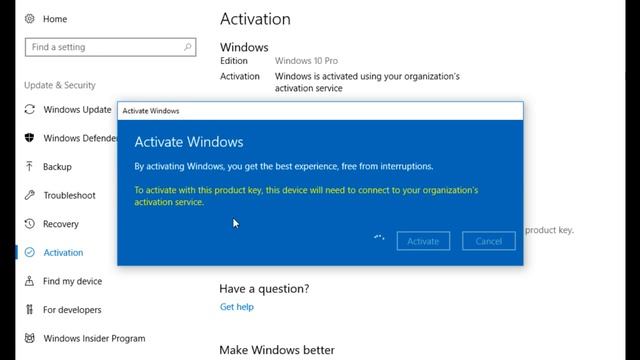The width and height of the screenshot is (640, 360).
Task: Click the Windows Defender shield icon
Action: [x=29, y=138]
